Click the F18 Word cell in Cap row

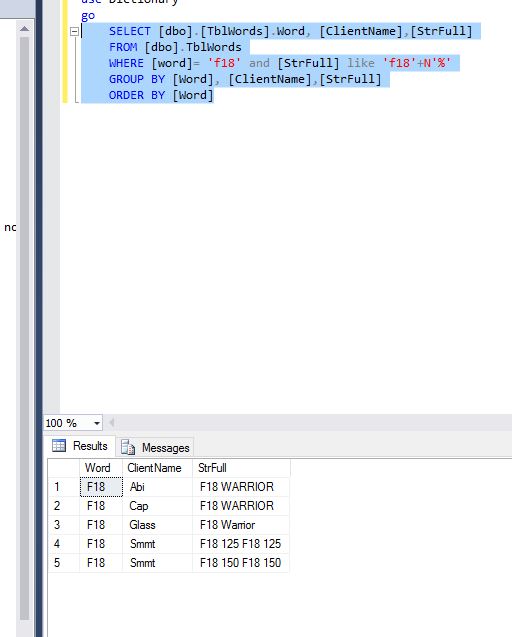point(101,506)
